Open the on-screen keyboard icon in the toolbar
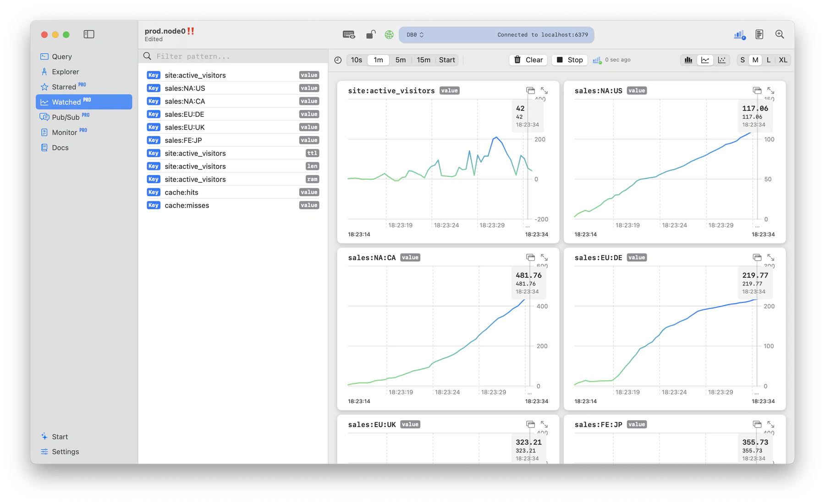Viewport: 825px width, 504px height. click(x=349, y=34)
